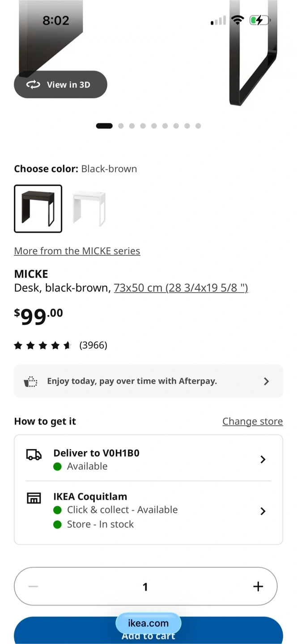Tap the IKEA Coquitlam store icon

pyautogui.click(x=34, y=498)
